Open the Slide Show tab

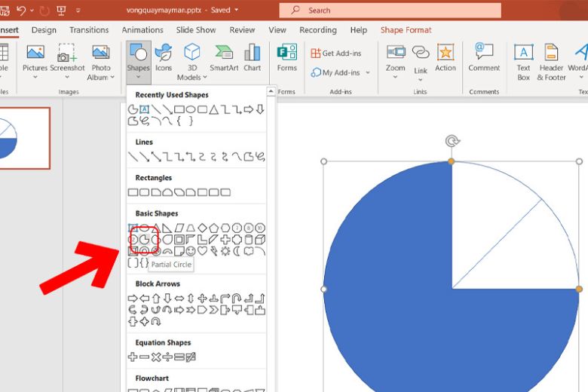196,30
